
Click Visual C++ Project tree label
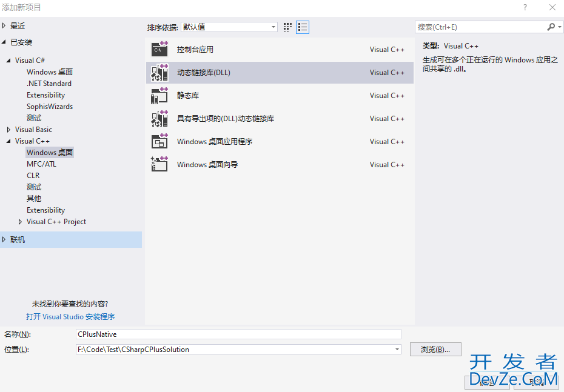click(56, 222)
